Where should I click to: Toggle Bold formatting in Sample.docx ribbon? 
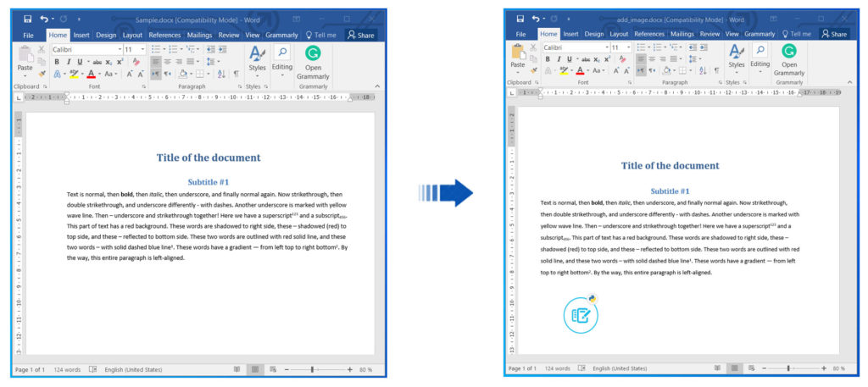click(57, 62)
